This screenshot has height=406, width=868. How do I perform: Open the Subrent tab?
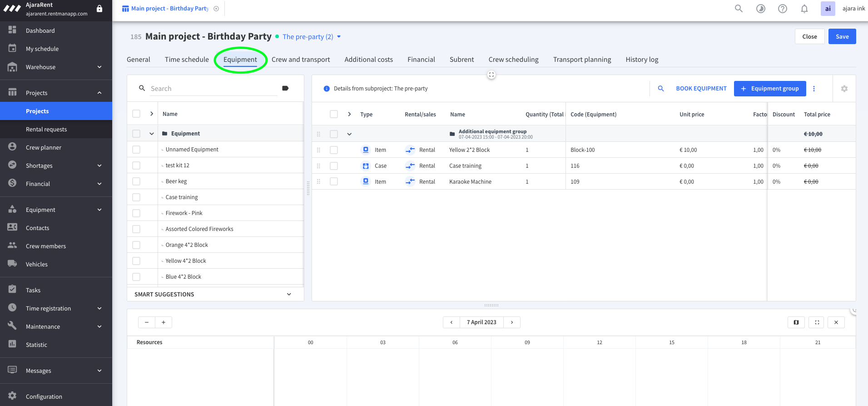click(x=461, y=60)
